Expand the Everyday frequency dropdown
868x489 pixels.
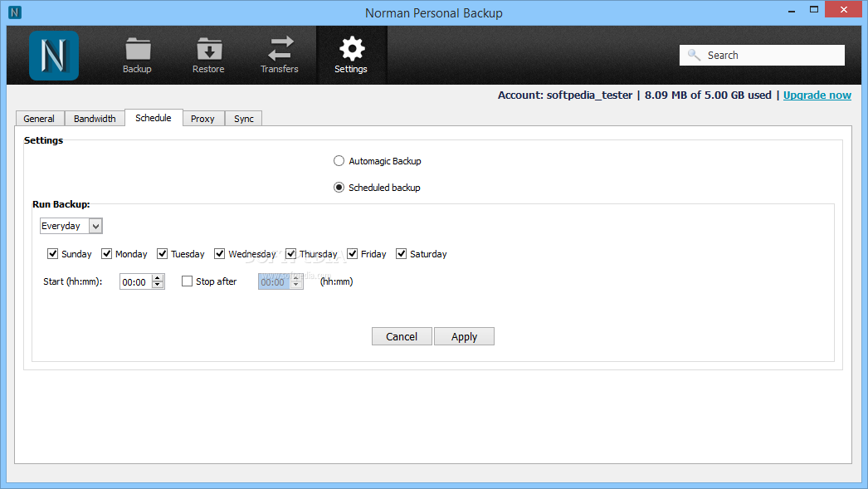pos(95,226)
